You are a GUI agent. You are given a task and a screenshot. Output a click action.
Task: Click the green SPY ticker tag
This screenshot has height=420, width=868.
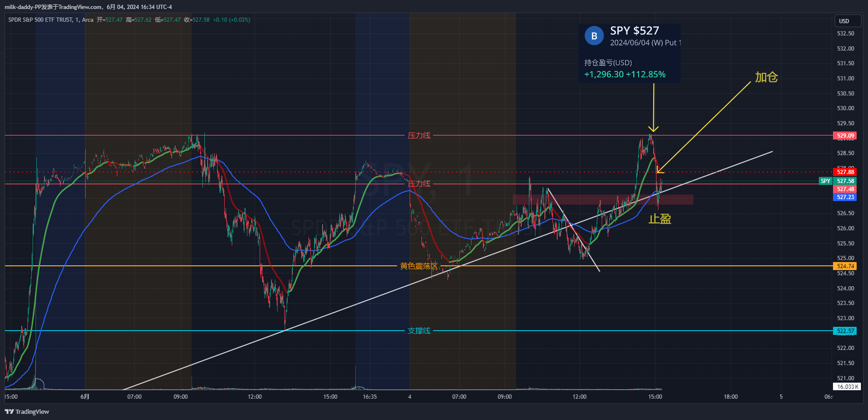[x=825, y=181]
